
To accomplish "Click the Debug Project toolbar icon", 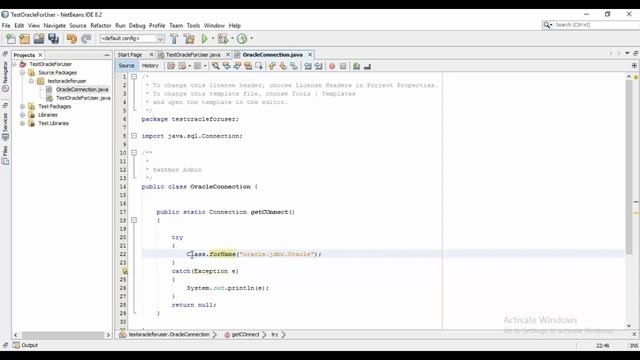I will click(x=223, y=39).
